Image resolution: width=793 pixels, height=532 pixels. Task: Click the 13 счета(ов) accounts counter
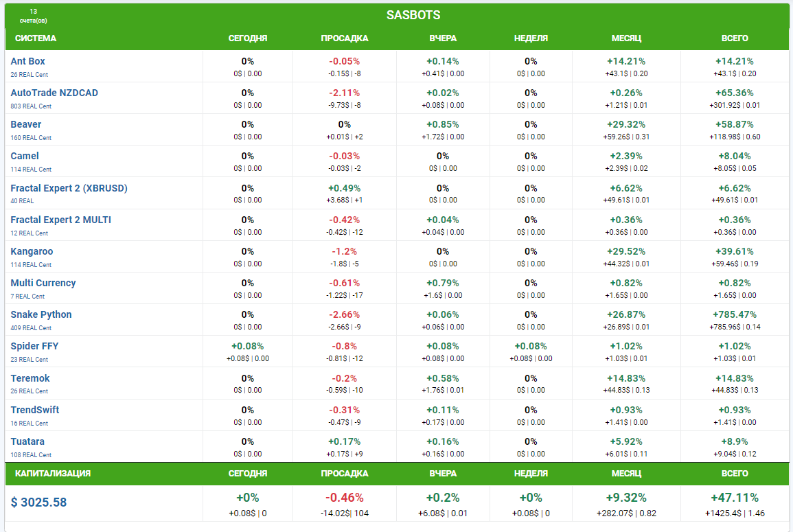click(x=34, y=16)
